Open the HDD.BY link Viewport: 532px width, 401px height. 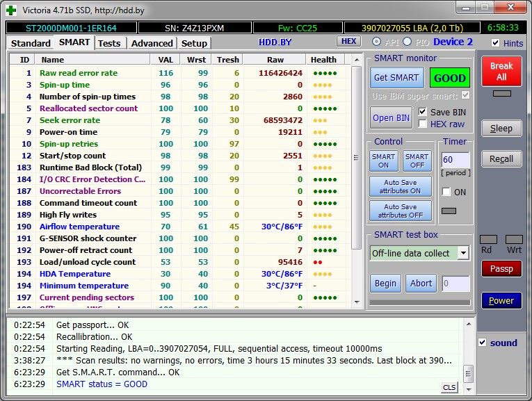275,42
